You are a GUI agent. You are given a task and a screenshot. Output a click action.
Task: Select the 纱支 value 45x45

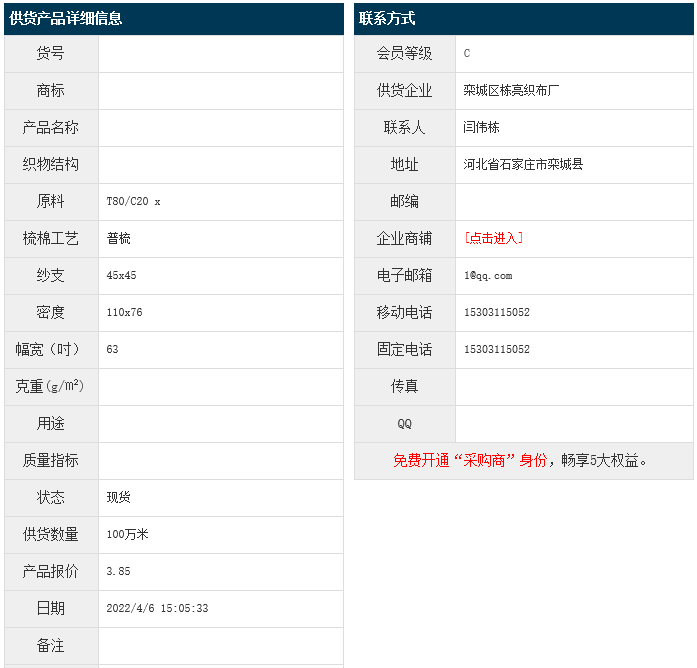click(x=121, y=275)
